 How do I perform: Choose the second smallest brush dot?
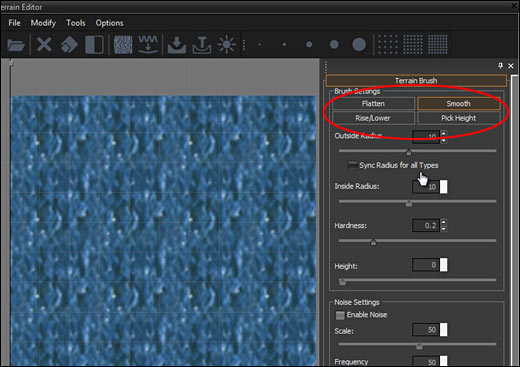[x=284, y=44]
